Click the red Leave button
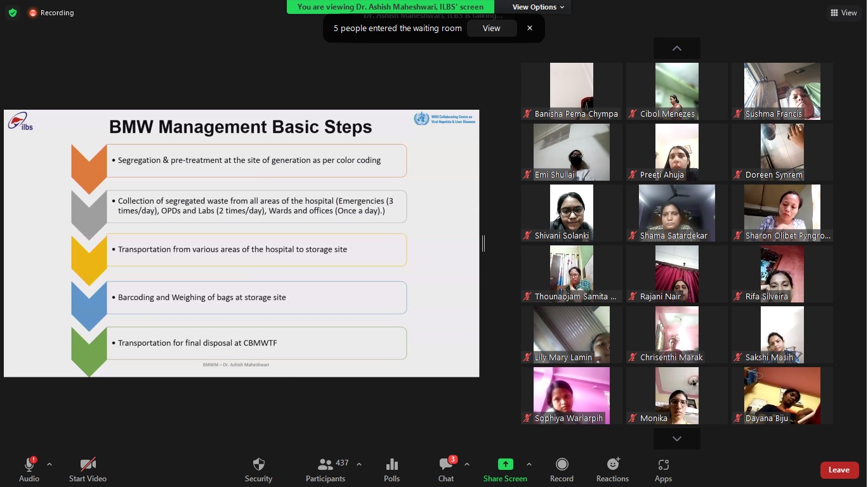 click(839, 470)
